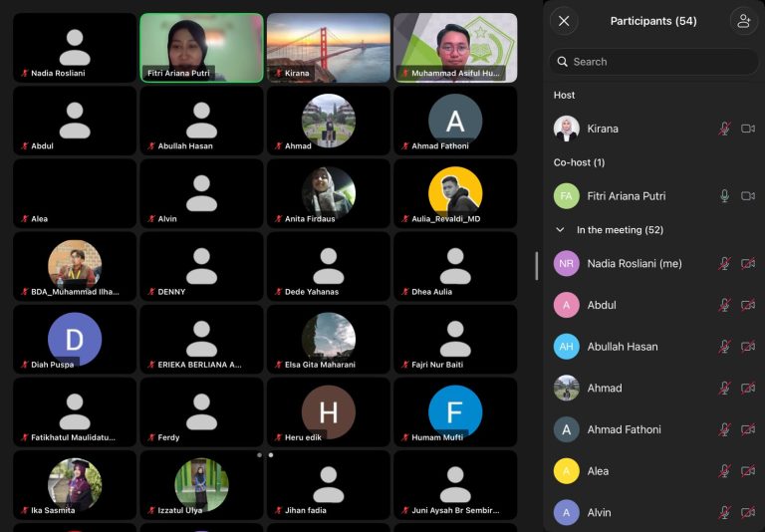This screenshot has height=532, width=765.
Task: Click Ahmad's muted microphone icon in list
Action: 724,388
